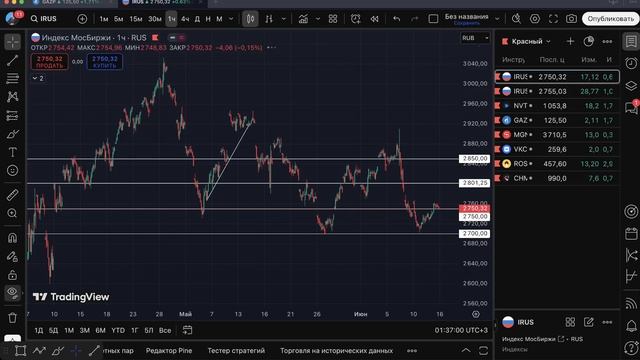Select the trend line drawing tool
640x360 pixels.
[13, 60]
